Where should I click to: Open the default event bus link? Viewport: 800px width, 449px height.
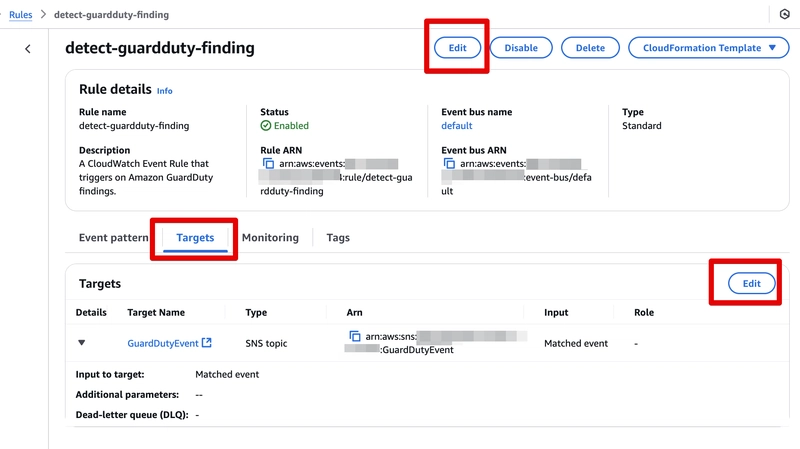pyautogui.click(x=457, y=126)
